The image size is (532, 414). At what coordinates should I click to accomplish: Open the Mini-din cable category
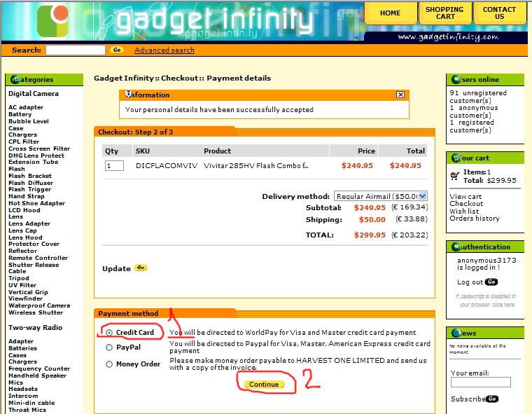pos(31,403)
